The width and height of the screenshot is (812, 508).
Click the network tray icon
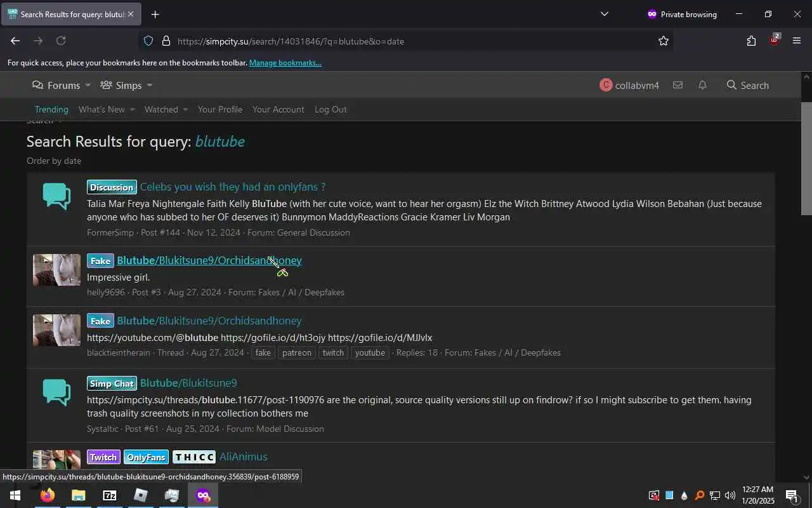tap(715, 495)
